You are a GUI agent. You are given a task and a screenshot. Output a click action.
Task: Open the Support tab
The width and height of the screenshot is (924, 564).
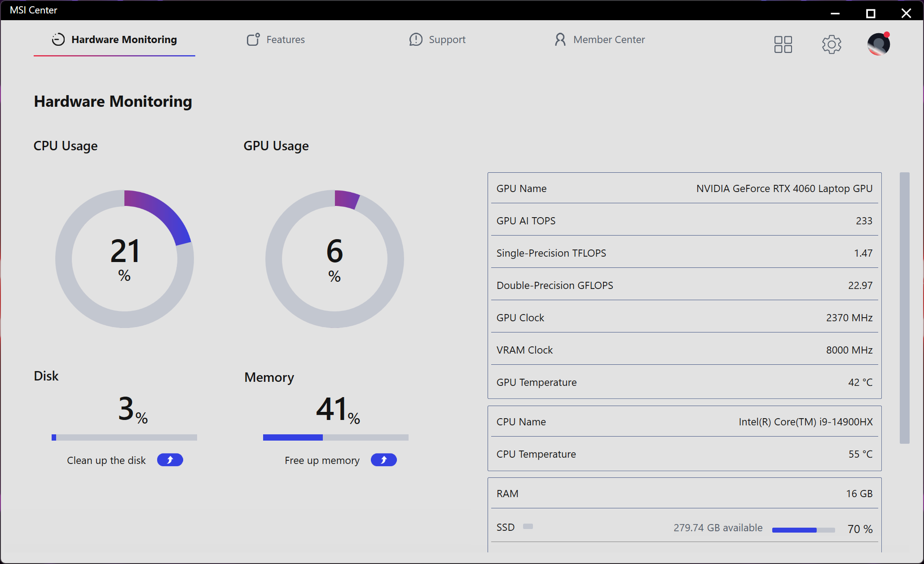pyautogui.click(x=447, y=39)
